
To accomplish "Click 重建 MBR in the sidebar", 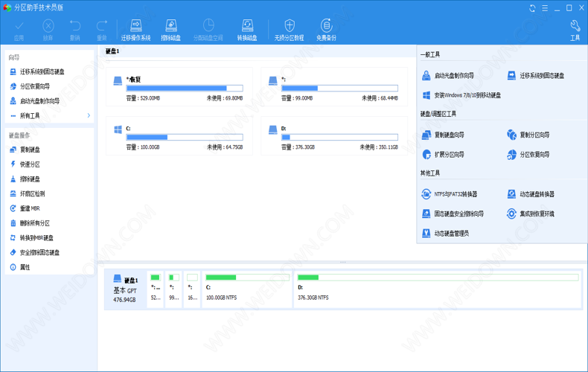I will pyautogui.click(x=25, y=208).
